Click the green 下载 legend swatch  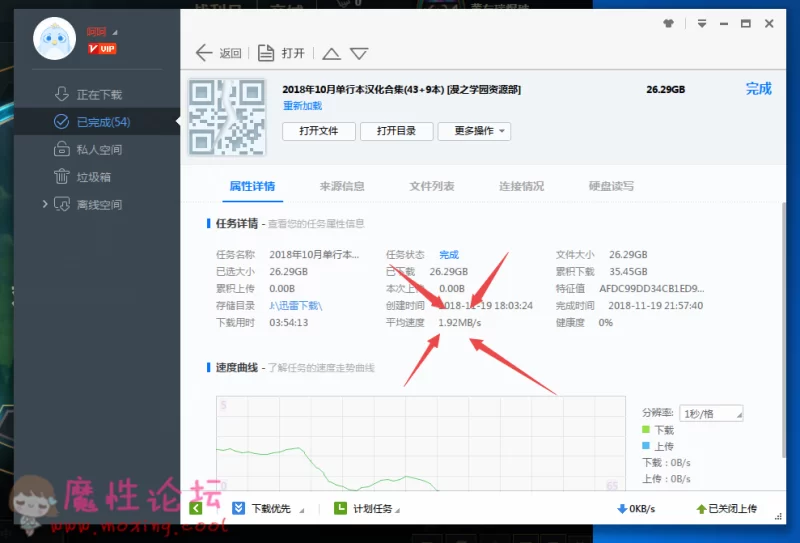click(x=646, y=430)
